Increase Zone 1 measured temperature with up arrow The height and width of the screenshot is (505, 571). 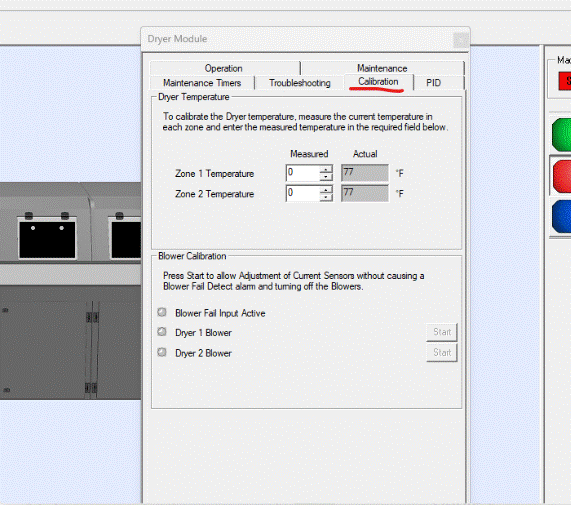point(326,169)
